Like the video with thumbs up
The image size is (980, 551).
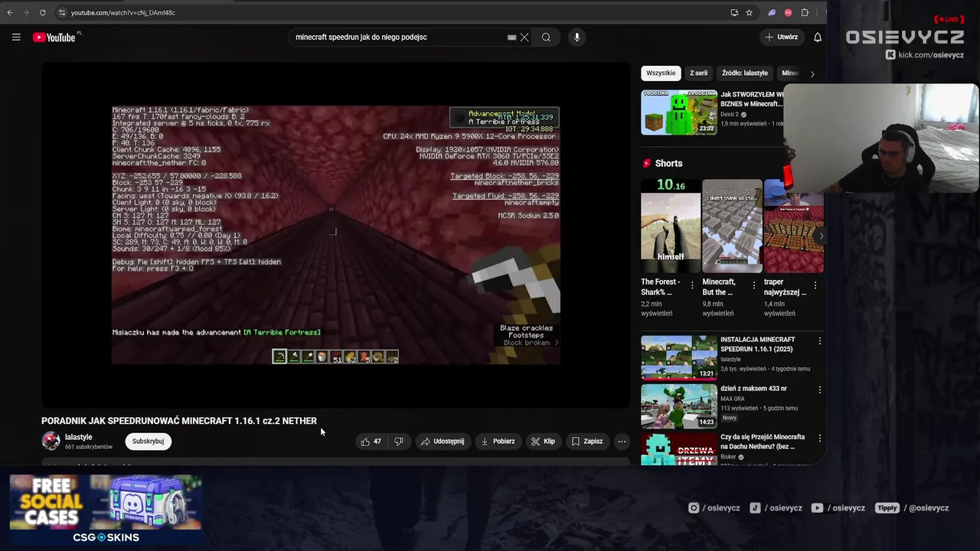(371, 441)
